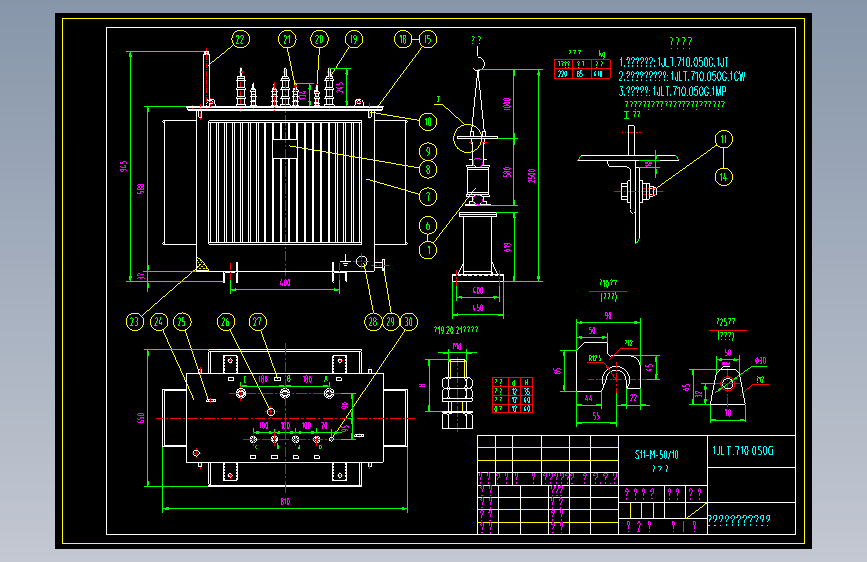Click the balloon labeled 25
The height and width of the screenshot is (562, 867).
tap(182, 322)
